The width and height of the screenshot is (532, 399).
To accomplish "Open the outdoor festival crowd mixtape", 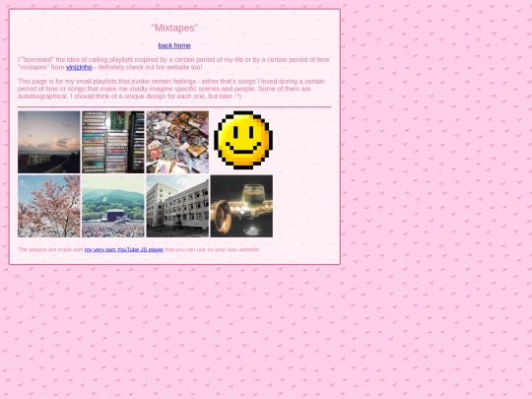I will [113, 206].
